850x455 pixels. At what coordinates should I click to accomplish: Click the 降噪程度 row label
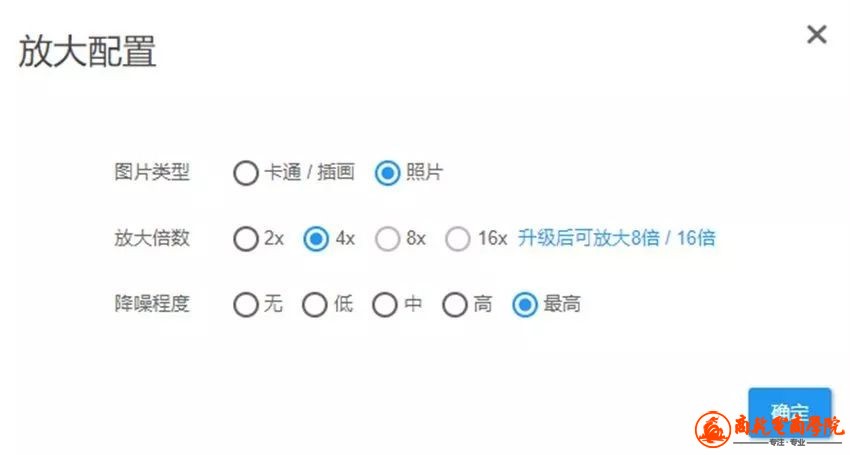tap(152, 303)
